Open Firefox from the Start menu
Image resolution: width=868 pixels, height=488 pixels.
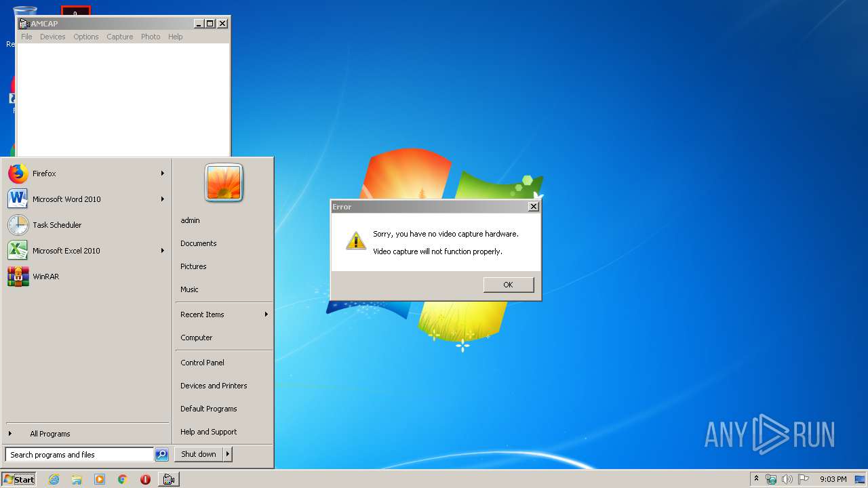coord(86,174)
